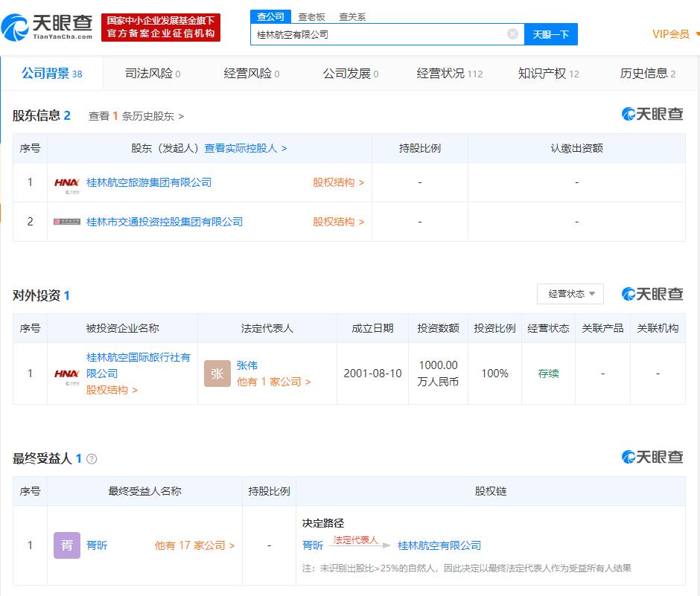Screen dimensions: 700x596
Task: Switch to the 历史信息 tab
Action: (x=648, y=73)
